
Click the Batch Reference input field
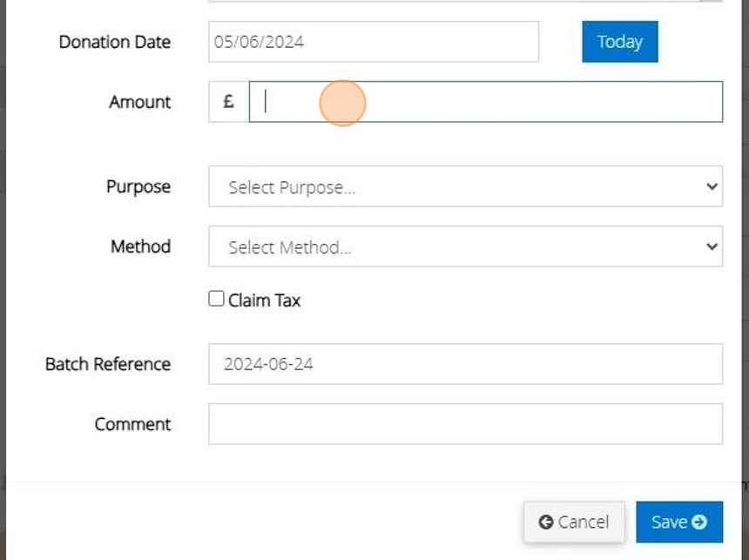(465, 364)
